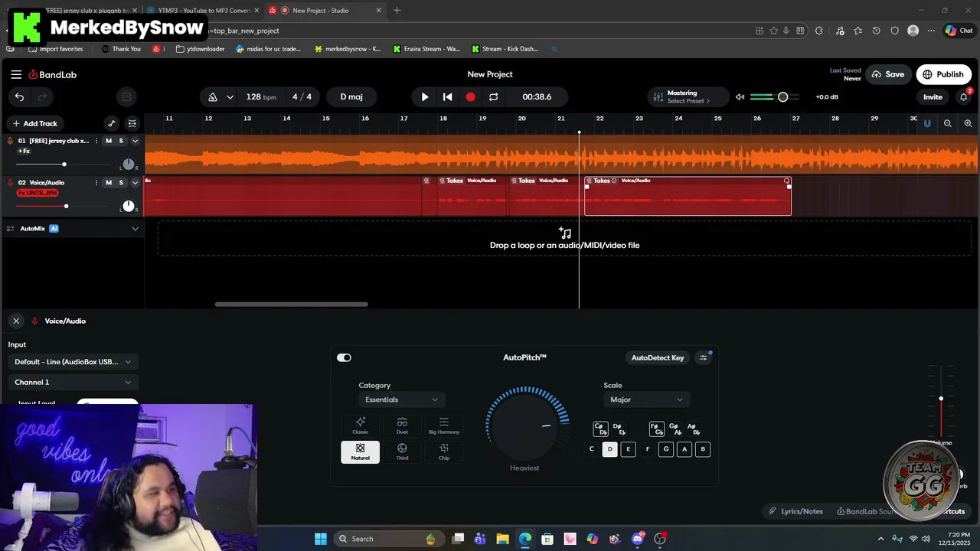The width and height of the screenshot is (980, 551).
Task: Open the Stream - Kick Dash bookmark
Action: point(505,49)
